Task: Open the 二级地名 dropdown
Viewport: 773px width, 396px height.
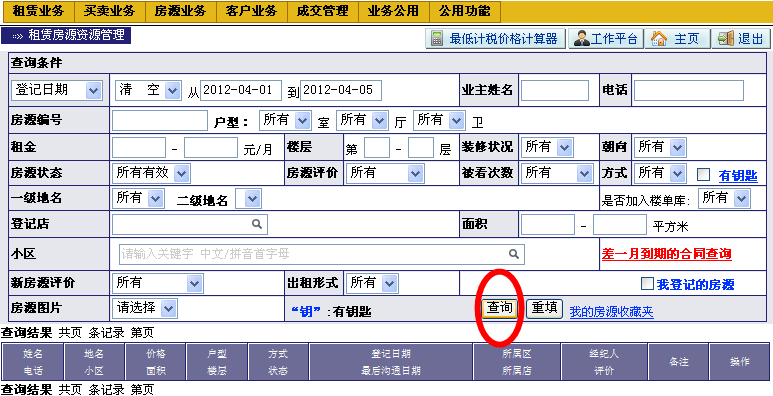Action: pos(248,199)
